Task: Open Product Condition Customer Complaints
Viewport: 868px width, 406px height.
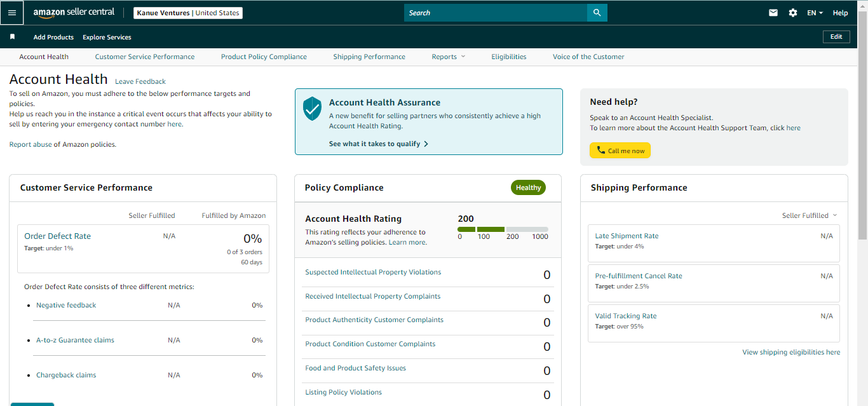Action: tap(370, 344)
